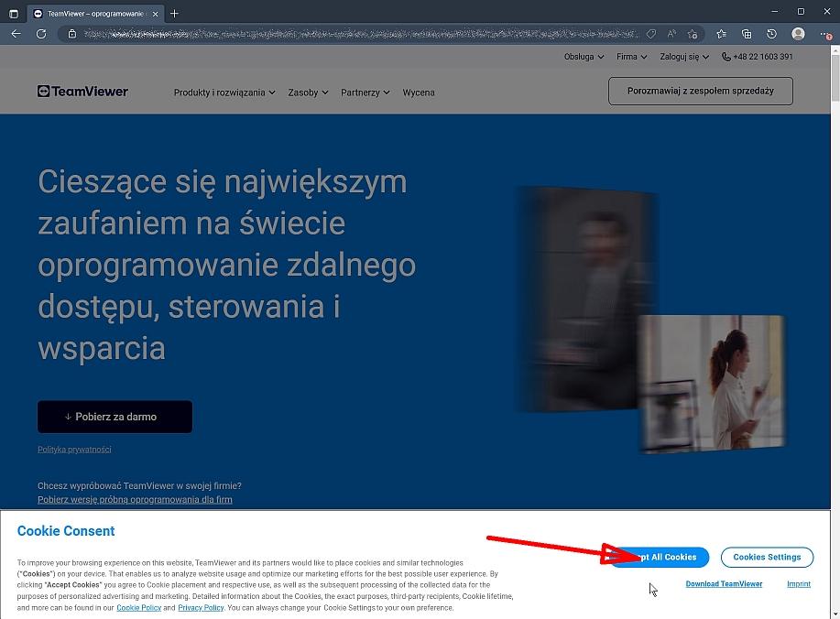Click the Read aloud icon
The image size is (840, 619).
pyautogui.click(x=671, y=34)
